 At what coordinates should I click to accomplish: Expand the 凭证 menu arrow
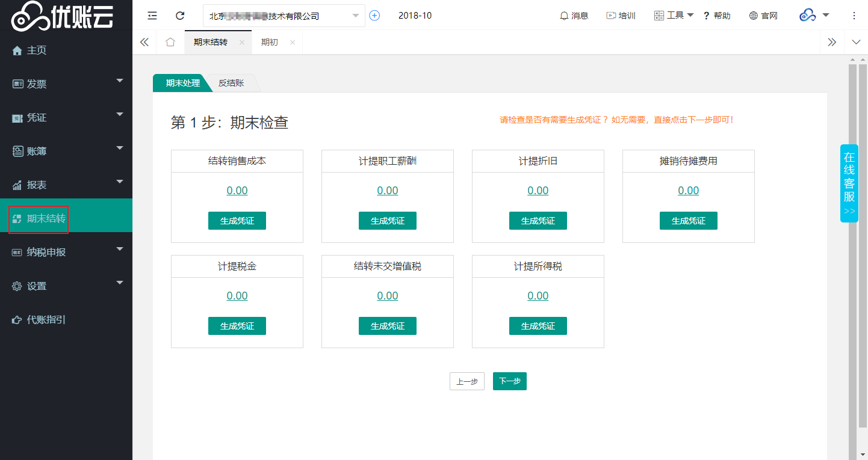pyautogui.click(x=120, y=114)
